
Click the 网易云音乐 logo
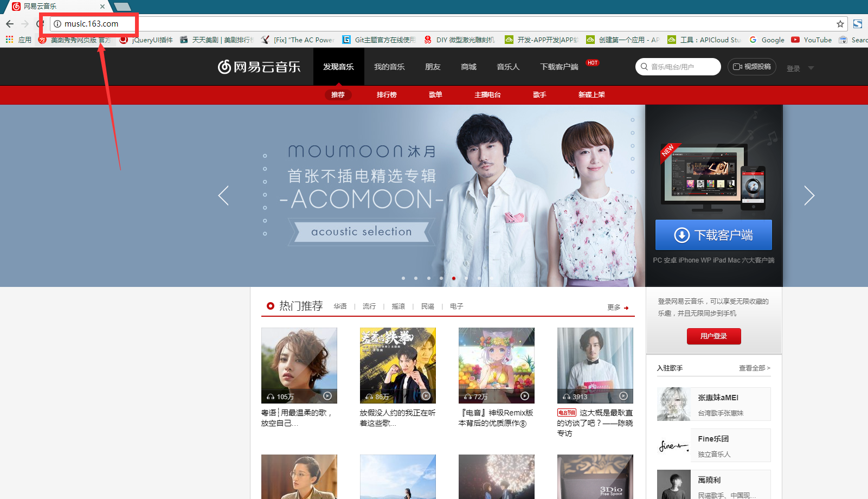click(259, 67)
